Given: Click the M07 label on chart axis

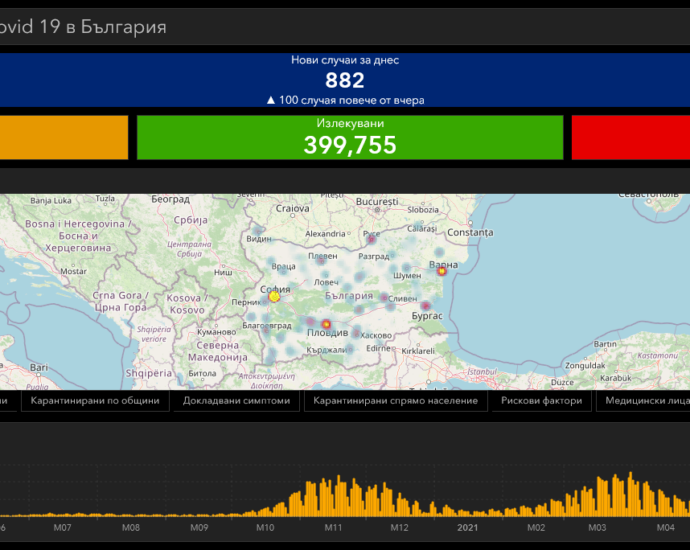Looking at the screenshot, I should (x=62, y=527).
